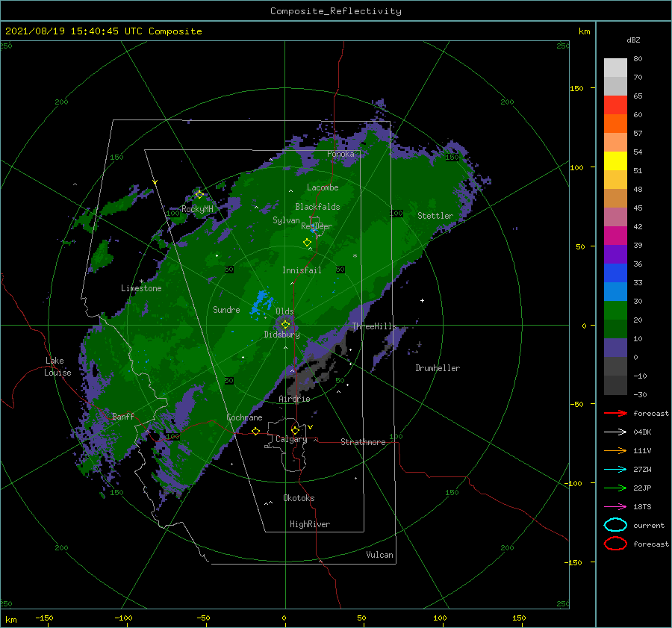Click the Calgary city label
672x628 pixels.
(291, 439)
